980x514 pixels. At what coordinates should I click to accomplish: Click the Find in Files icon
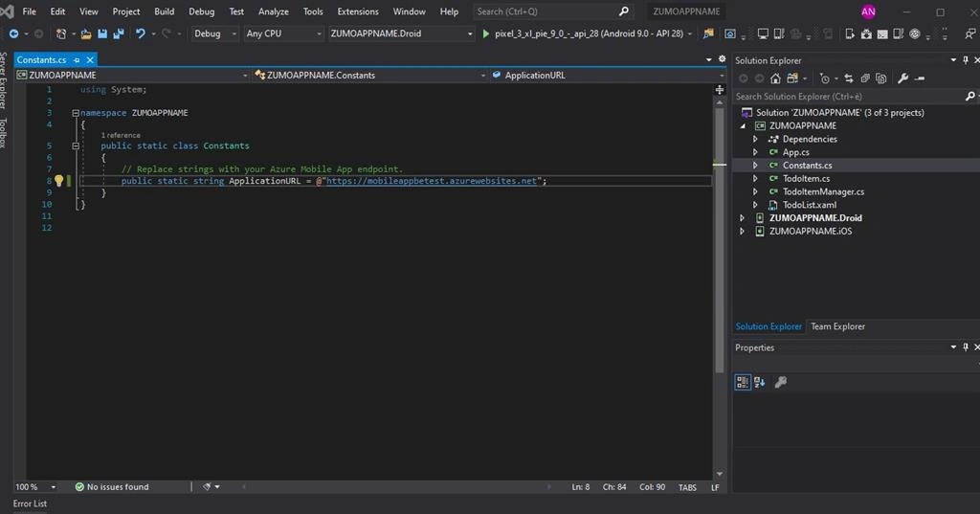click(708, 34)
